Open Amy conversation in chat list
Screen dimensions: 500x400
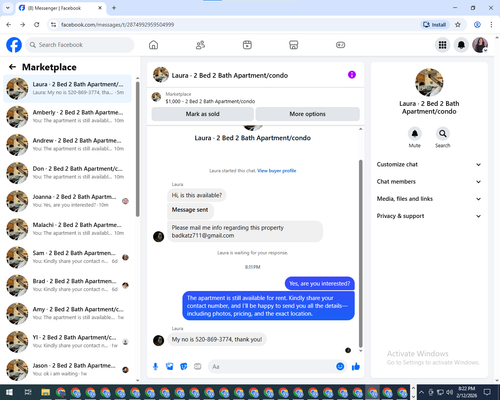click(67, 313)
